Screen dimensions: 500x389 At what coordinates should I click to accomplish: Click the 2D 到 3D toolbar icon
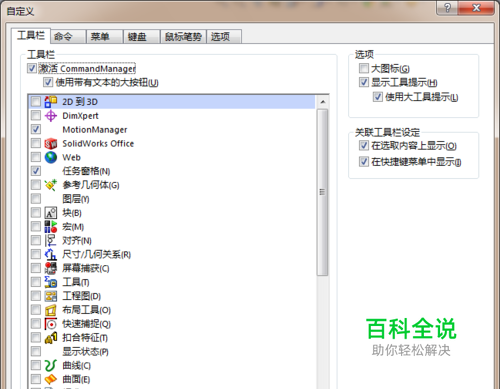(x=51, y=102)
